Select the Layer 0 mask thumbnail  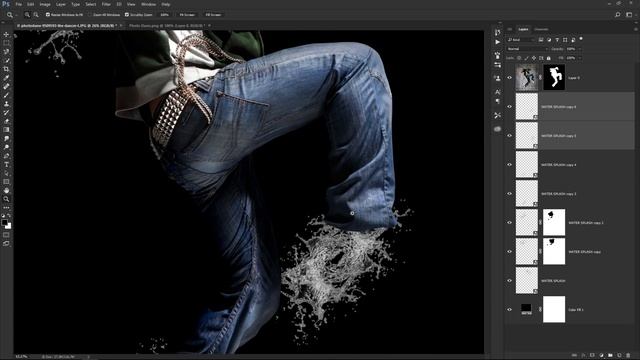pyautogui.click(x=554, y=77)
